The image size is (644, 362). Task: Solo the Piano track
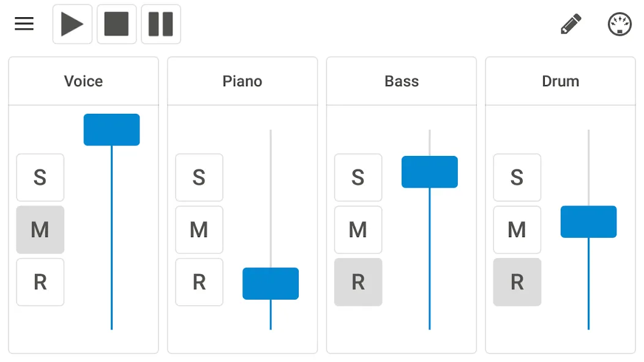(199, 177)
